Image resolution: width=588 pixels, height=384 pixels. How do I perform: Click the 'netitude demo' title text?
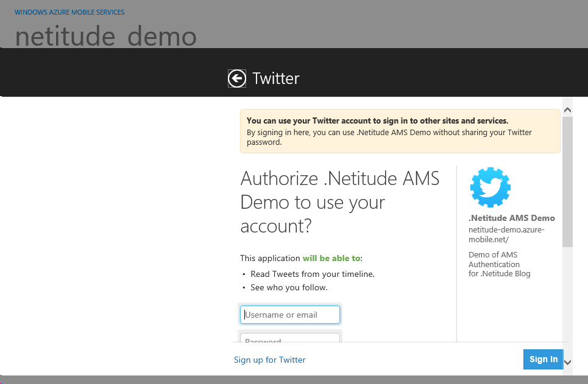(106, 37)
